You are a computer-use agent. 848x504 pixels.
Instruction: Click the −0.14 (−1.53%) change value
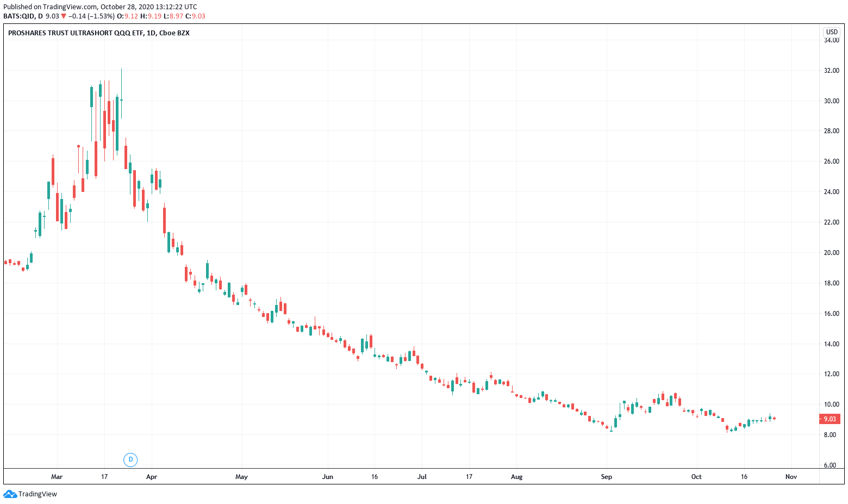point(91,16)
